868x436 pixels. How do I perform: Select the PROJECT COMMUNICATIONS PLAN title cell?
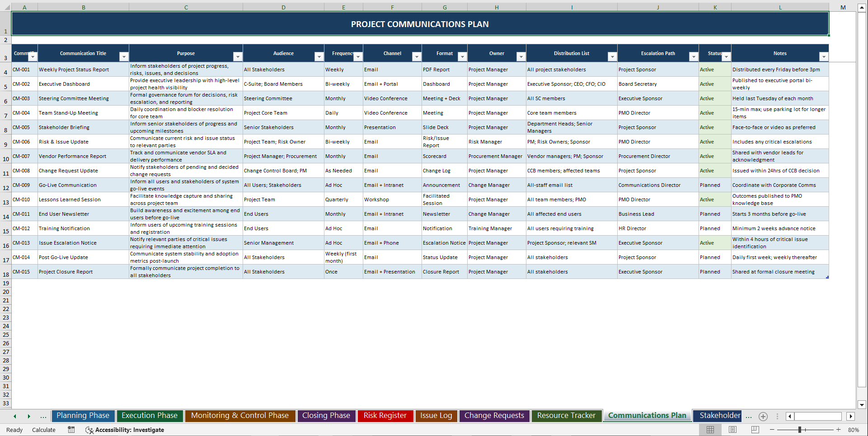[x=420, y=23]
